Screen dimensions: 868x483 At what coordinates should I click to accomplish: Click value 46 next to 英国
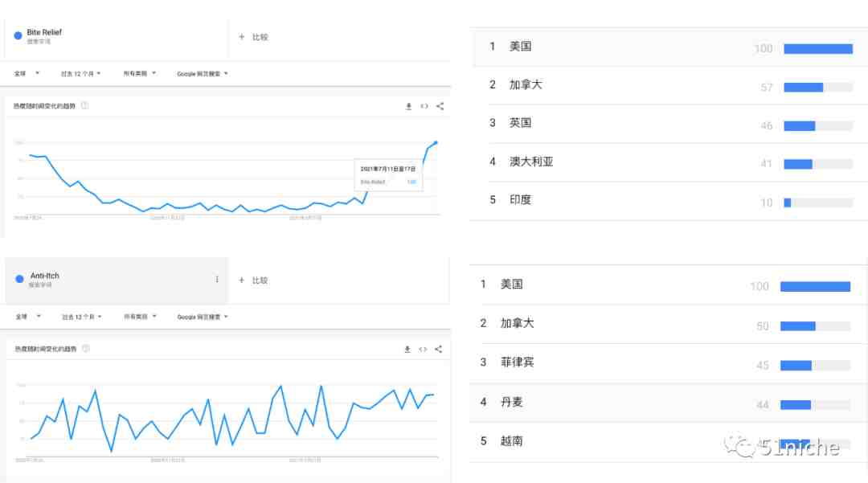click(767, 126)
